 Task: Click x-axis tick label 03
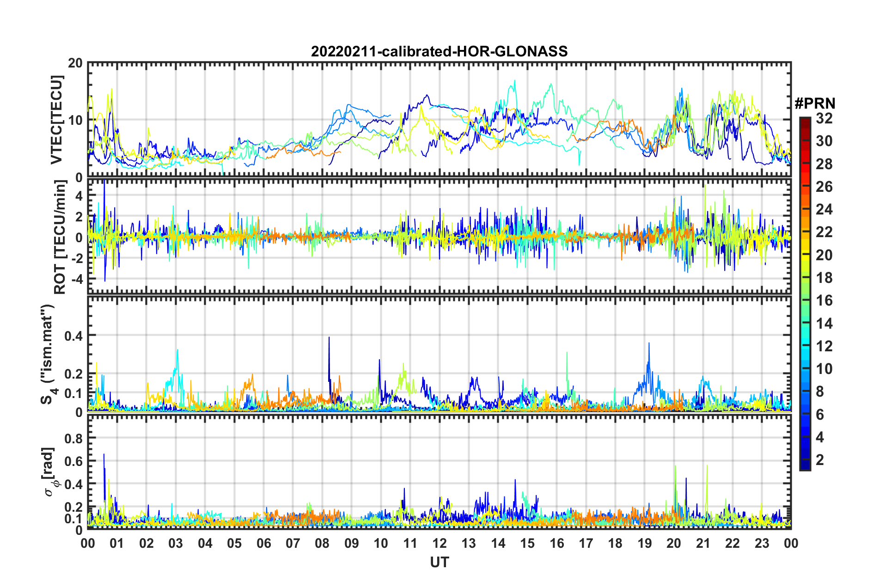coord(176,543)
